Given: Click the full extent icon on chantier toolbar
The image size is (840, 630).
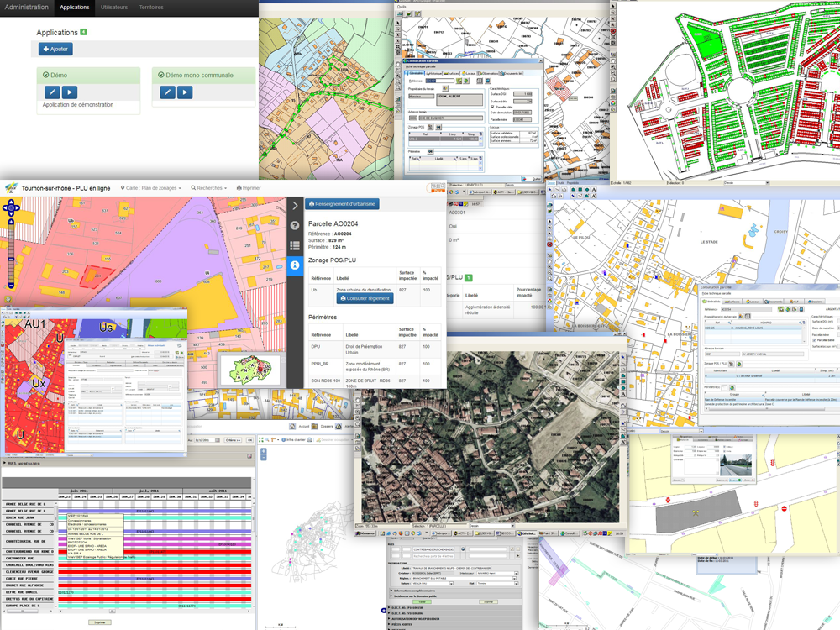Looking at the screenshot, I should pyautogui.click(x=262, y=440).
